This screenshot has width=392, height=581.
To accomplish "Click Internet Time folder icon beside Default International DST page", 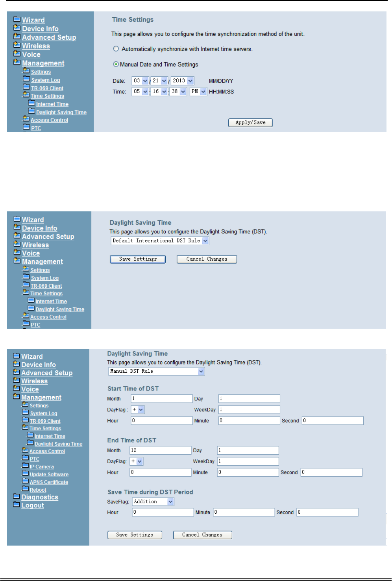I will [x=31, y=300].
